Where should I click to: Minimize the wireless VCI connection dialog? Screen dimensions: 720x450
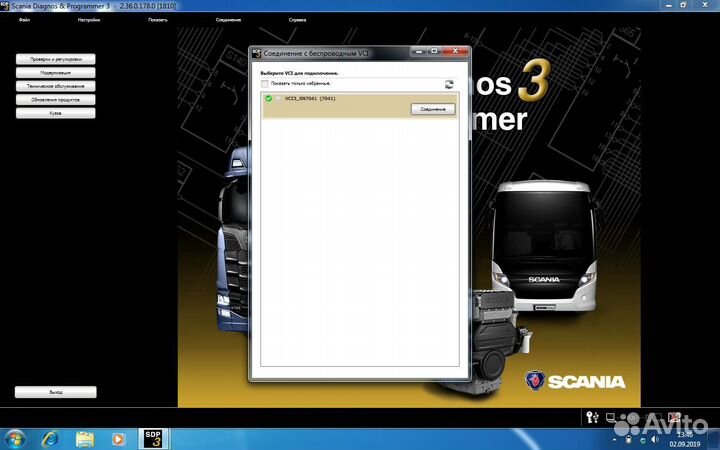418,51
